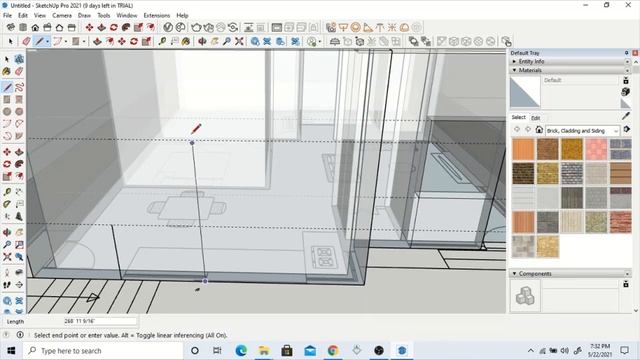Click the current Default material preview

525,92
